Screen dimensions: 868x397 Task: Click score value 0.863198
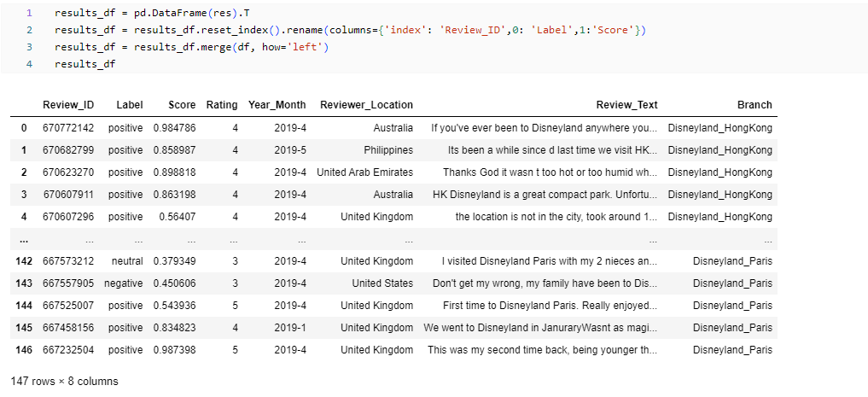174,195
